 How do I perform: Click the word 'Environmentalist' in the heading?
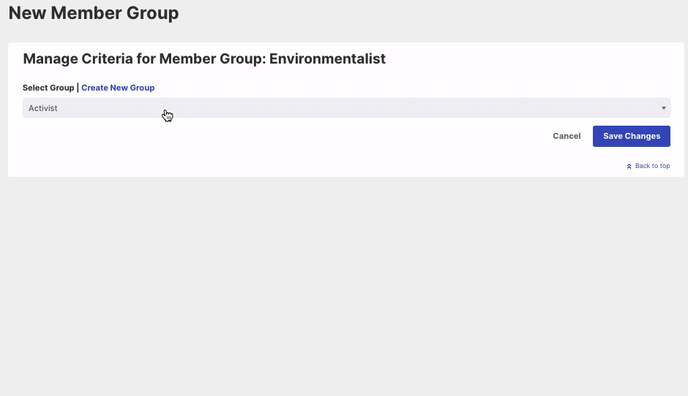(327, 59)
